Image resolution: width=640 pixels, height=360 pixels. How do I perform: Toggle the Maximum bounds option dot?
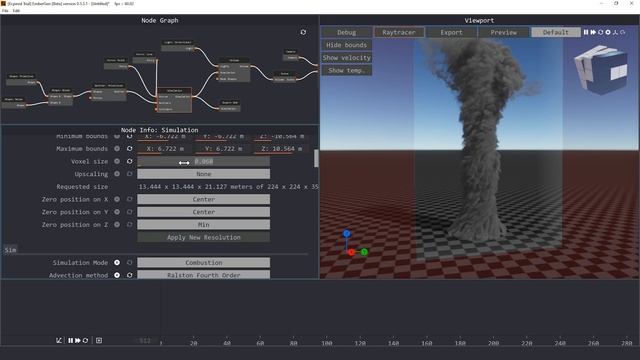(117, 149)
